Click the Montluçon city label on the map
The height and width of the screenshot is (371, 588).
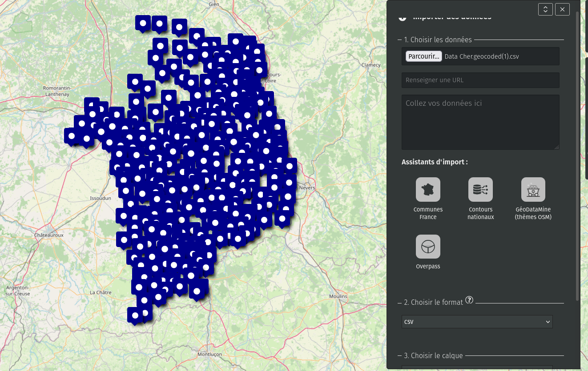click(209, 354)
